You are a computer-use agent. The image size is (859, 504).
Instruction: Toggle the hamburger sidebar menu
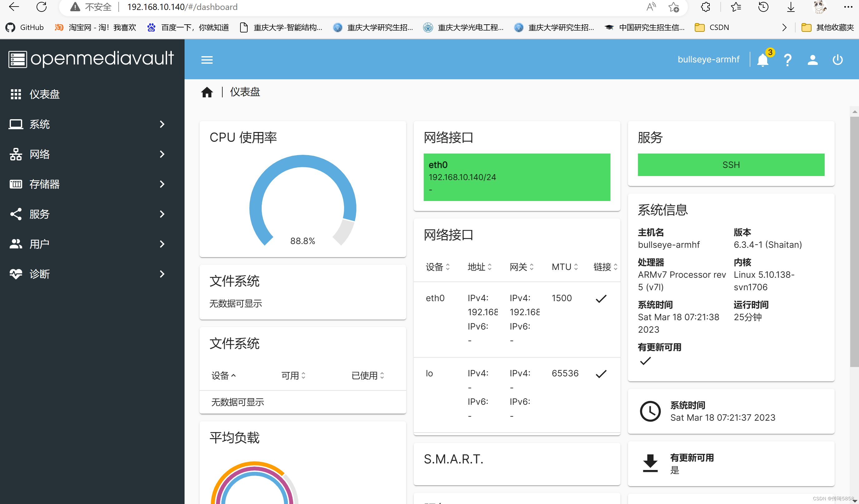(x=207, y=60)
